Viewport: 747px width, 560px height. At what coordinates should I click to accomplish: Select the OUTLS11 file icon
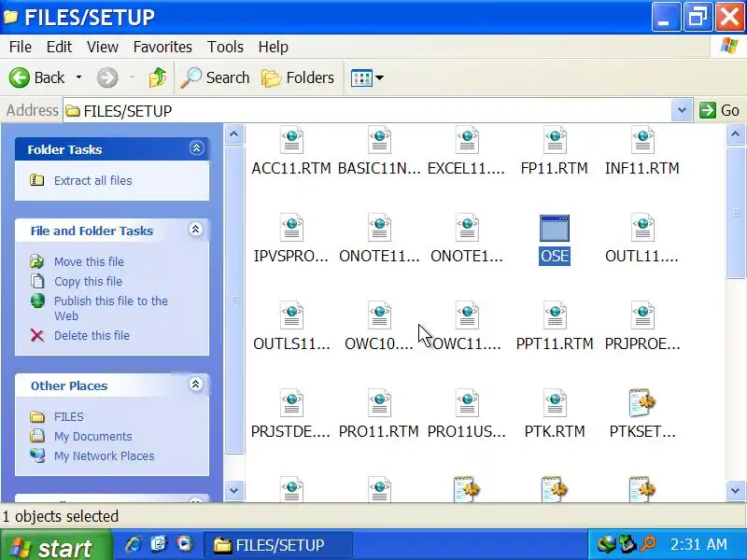coord(291,315)
